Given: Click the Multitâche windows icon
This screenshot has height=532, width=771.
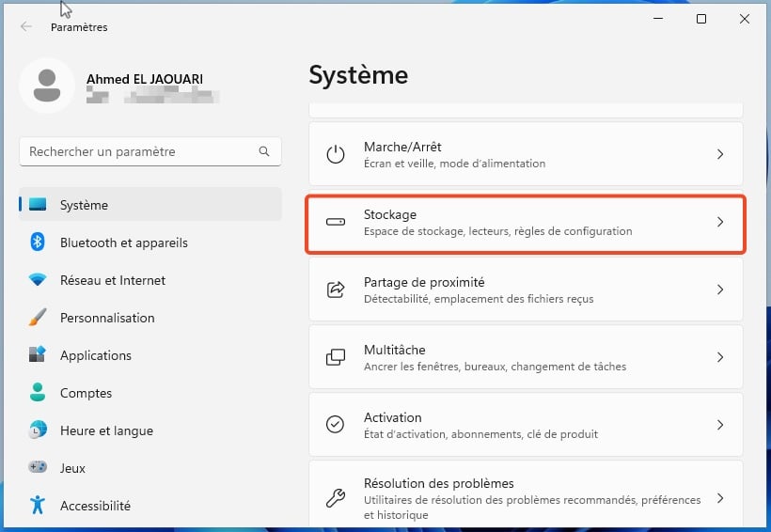Looking at the screenshot, I should coord(336,357).
